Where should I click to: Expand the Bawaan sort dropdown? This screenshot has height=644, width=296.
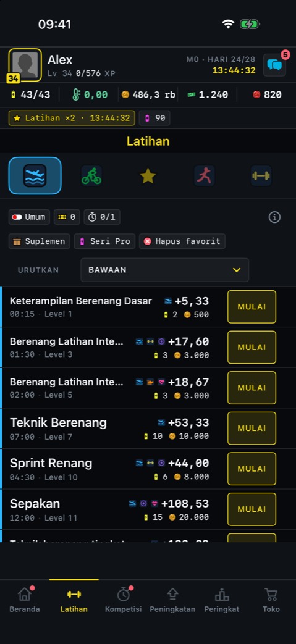[165, 270]
